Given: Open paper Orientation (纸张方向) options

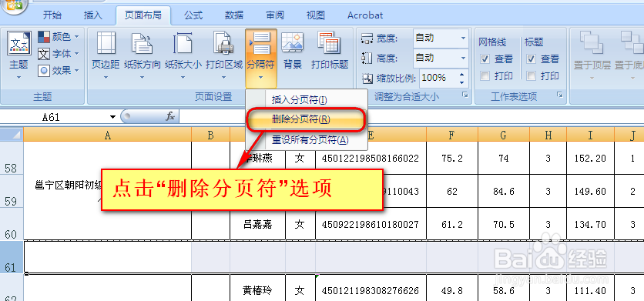Looking at the screenshot, I should click(x=142, y=55).
